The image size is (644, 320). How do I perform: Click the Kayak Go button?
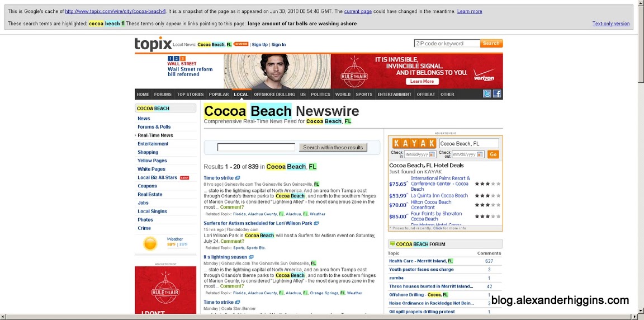pyautogui.click(x=493, y=154)
